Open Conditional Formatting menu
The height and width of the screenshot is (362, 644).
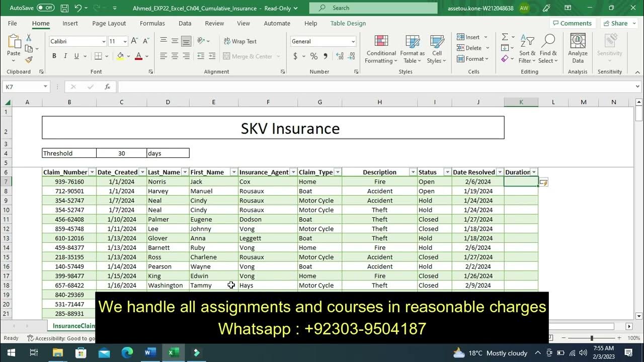pyautogui.click(x=381, y=49)
